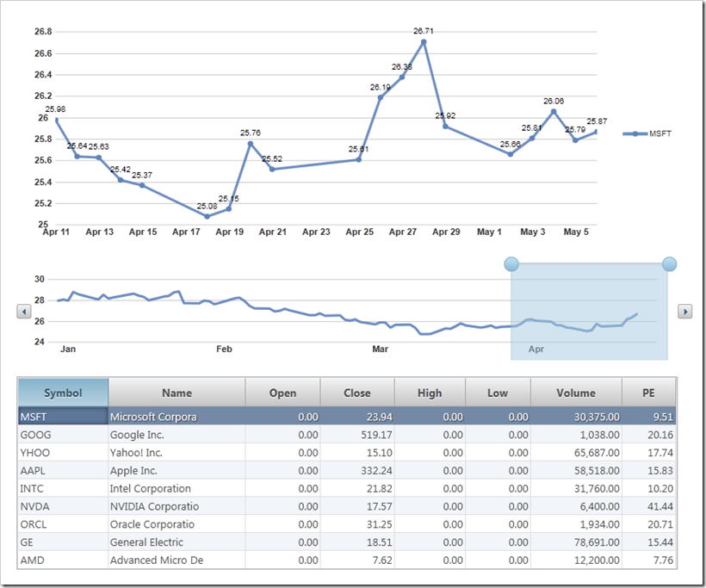Select the ORCL row symbol
The height and width of the screenshot is (588, 706).
click(63, 524)
